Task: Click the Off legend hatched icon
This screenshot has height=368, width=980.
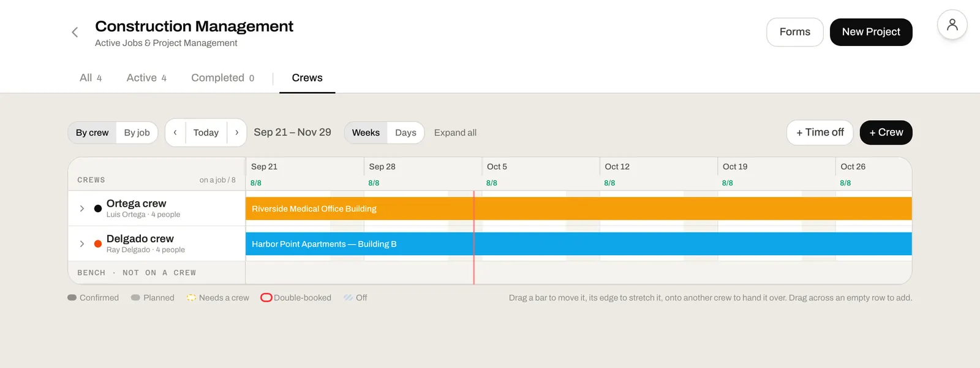Action: (348, 297)
